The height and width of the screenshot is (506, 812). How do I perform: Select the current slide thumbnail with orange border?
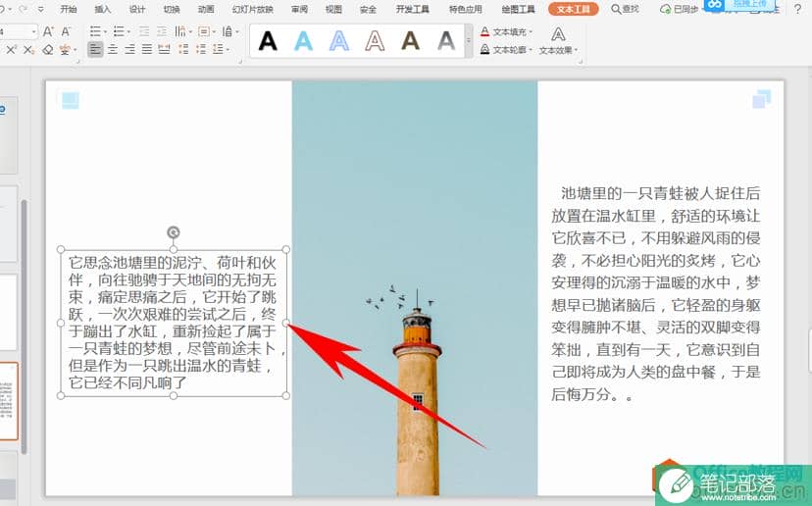click(x=8, y=401)
